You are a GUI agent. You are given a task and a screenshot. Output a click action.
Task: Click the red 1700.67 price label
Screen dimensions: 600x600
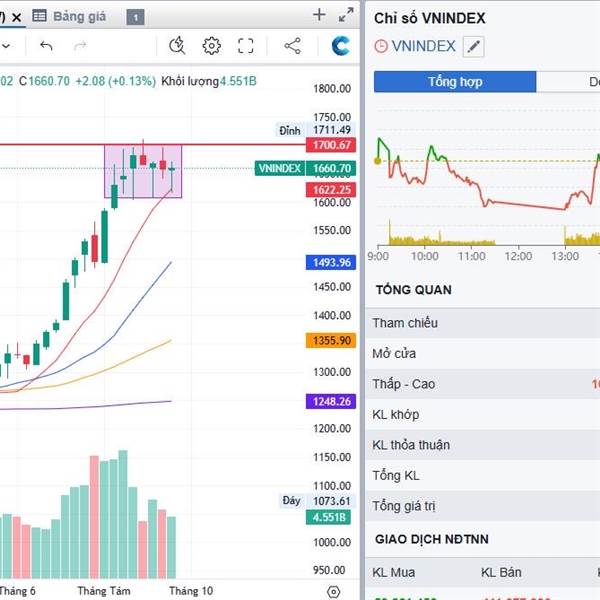(x=331, y=145)
